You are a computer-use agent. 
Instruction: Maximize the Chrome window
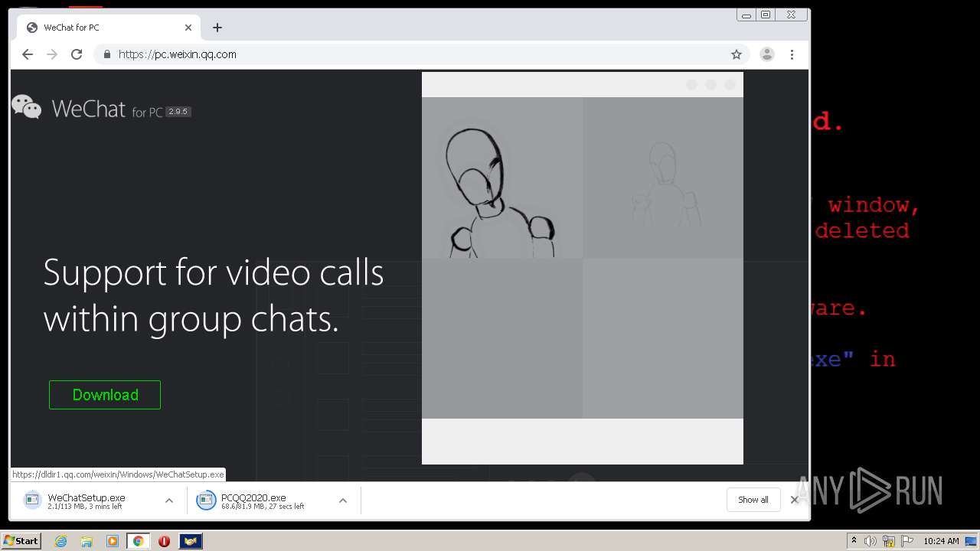click(766, 15)
